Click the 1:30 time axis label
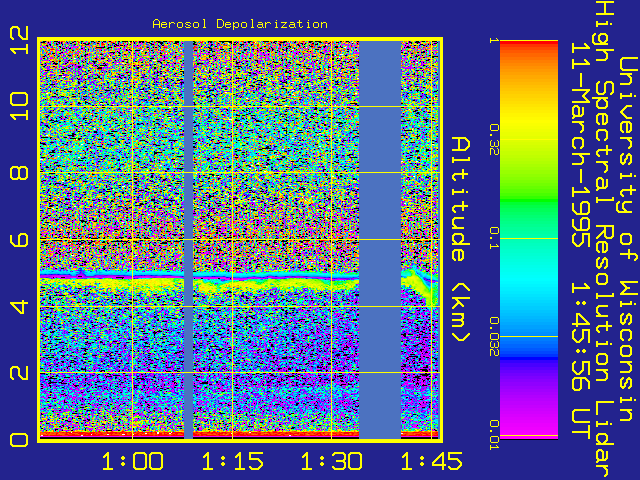This screenshot has height=480, width=640. 331,462
